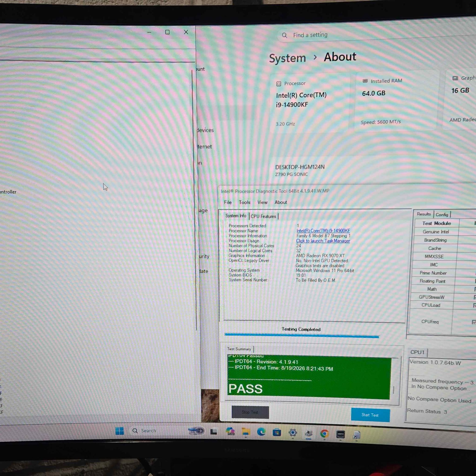Click the '3.20 GHz' processor speed text
Screen dimensions: 476x476
[x=285, y=124]
